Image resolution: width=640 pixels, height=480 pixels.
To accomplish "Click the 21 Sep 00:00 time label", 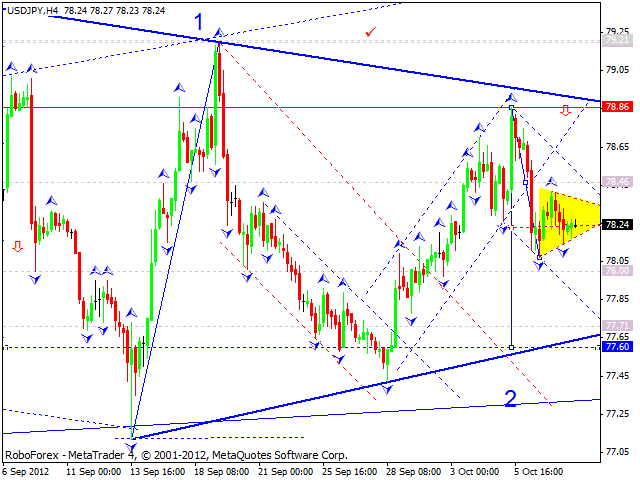I will click(x=286, y=471).
